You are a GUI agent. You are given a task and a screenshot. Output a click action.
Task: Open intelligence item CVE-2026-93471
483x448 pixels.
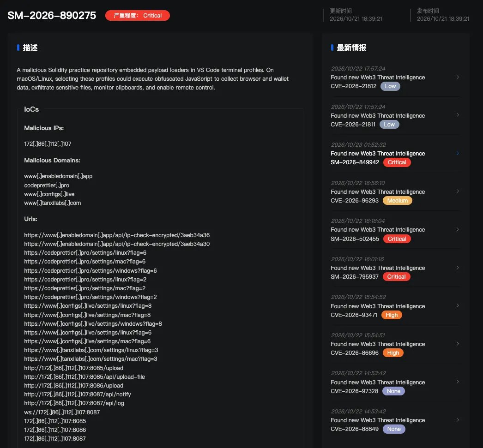click(x=395, y=306)
